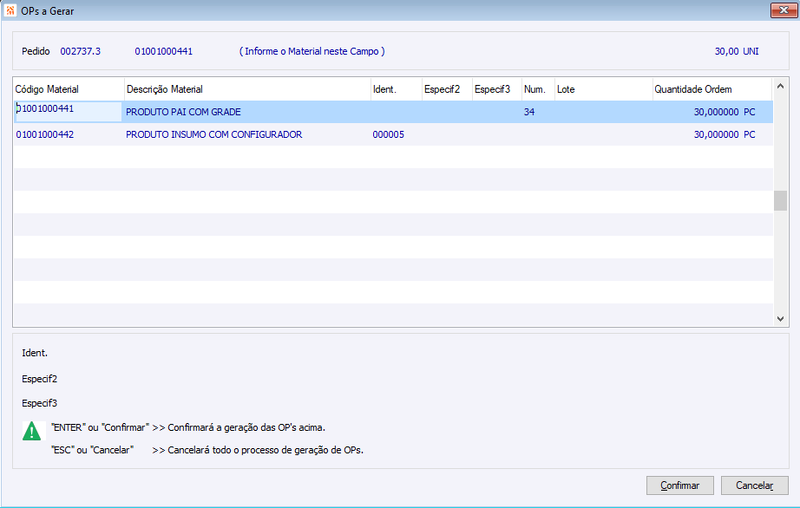
Task: Click Ident. value 000005
Action: (388, 135)
